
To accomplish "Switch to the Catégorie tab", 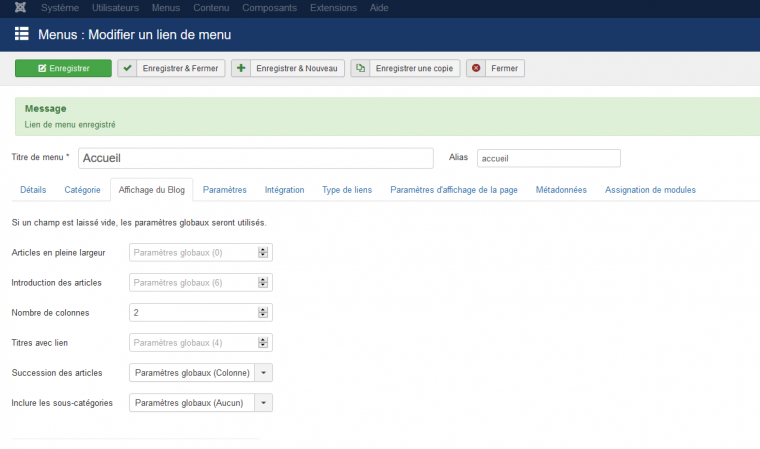I will [x=82, y=190].
